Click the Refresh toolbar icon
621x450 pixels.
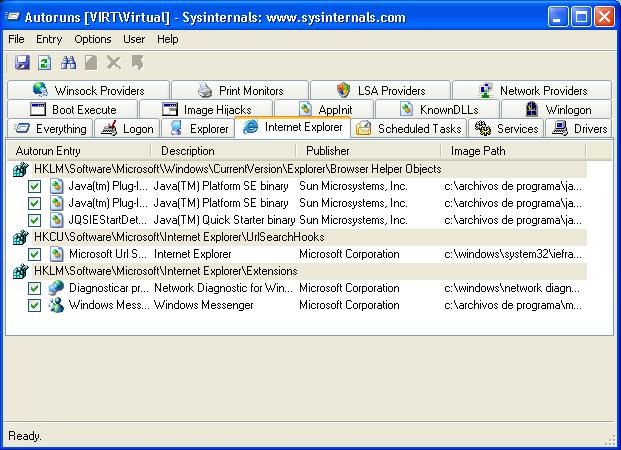[x=44, y=63]
